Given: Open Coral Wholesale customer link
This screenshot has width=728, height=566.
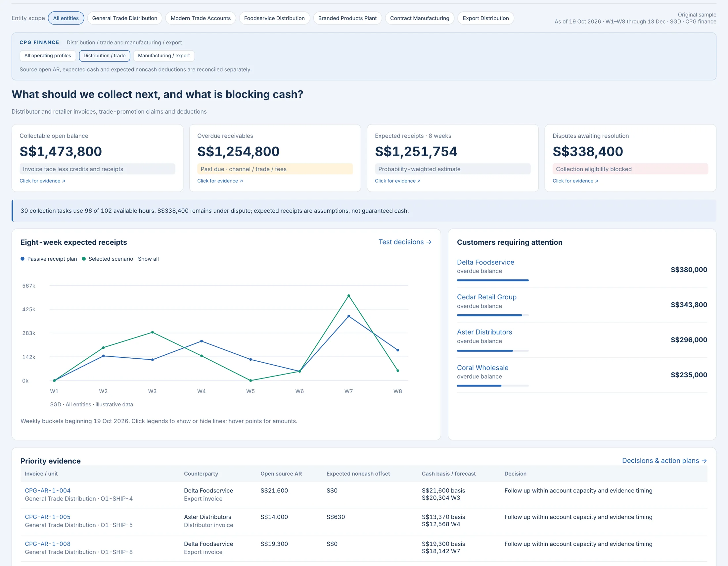Looking at the screenshot, I should (482, 368).
